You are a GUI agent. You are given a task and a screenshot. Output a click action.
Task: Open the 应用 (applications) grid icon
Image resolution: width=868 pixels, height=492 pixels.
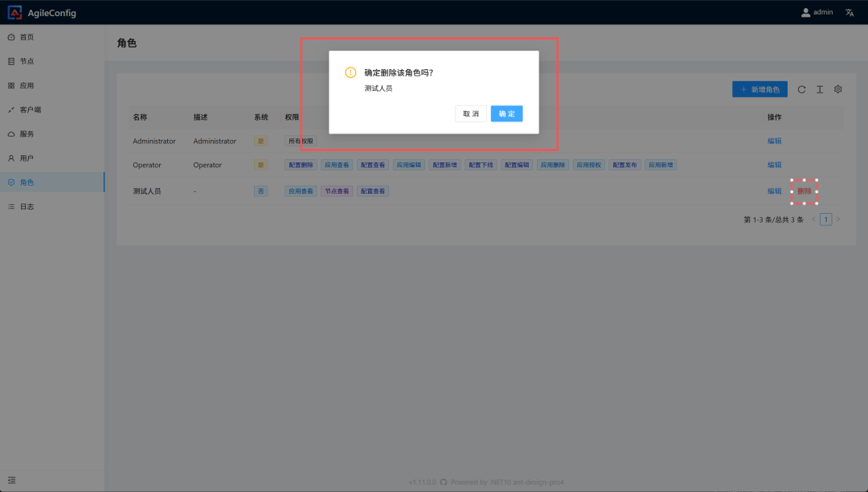tap(10, 85)
